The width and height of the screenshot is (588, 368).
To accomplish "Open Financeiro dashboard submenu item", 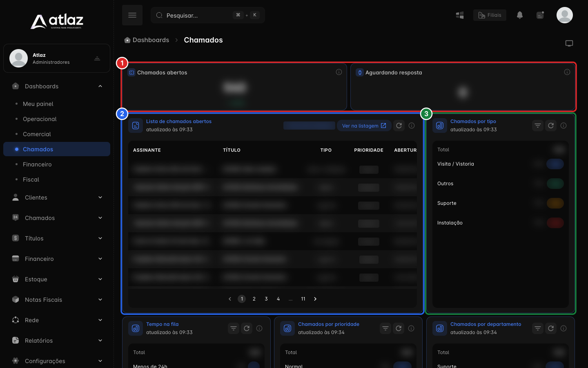I will (57, 164).
